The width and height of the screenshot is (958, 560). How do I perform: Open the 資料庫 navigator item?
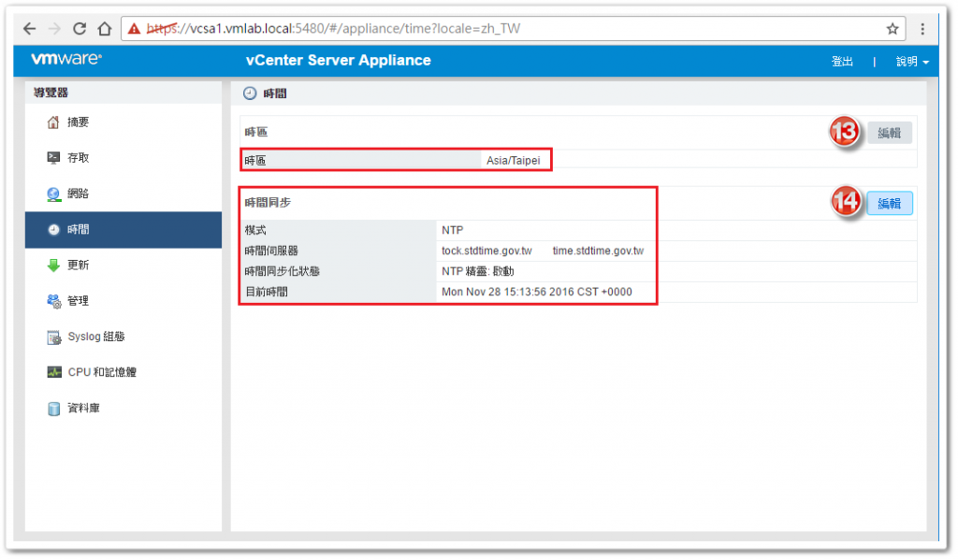coord(123,408)
